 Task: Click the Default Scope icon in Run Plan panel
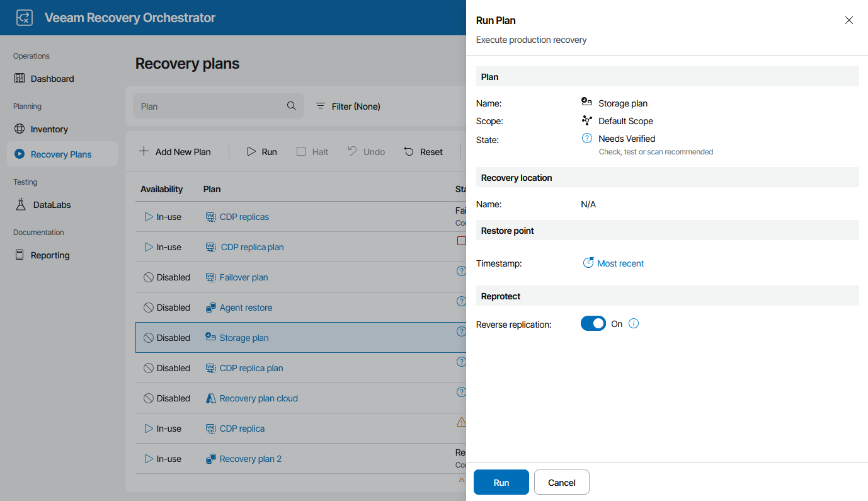(x=587, y=120)
